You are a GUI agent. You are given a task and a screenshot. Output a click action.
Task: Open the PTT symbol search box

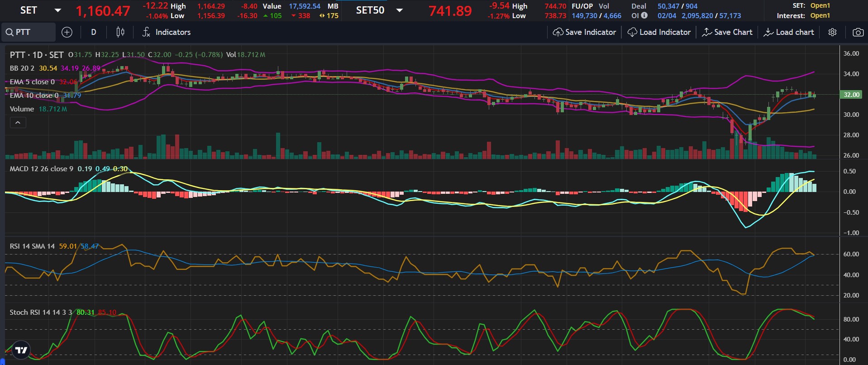tap(28, 32)
